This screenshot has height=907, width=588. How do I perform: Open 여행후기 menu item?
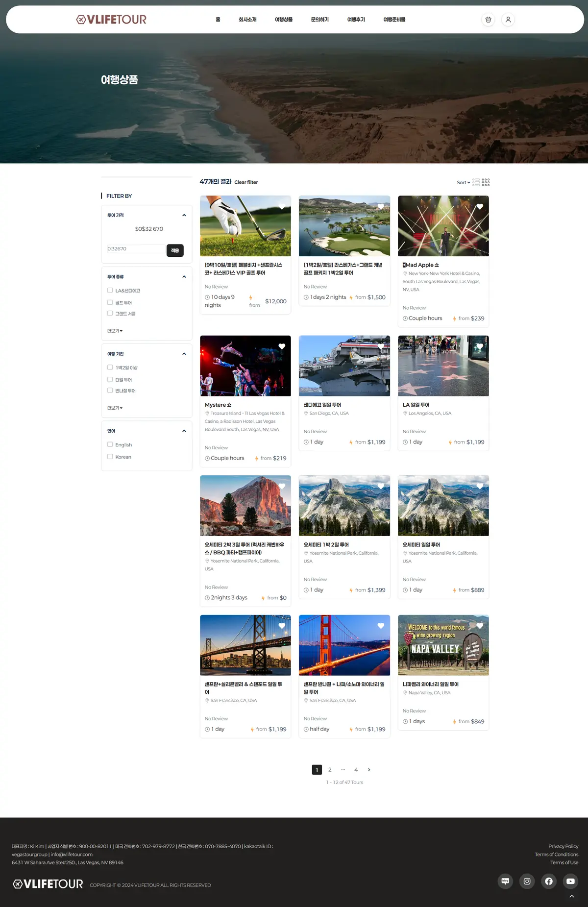[x=356, y=20]
